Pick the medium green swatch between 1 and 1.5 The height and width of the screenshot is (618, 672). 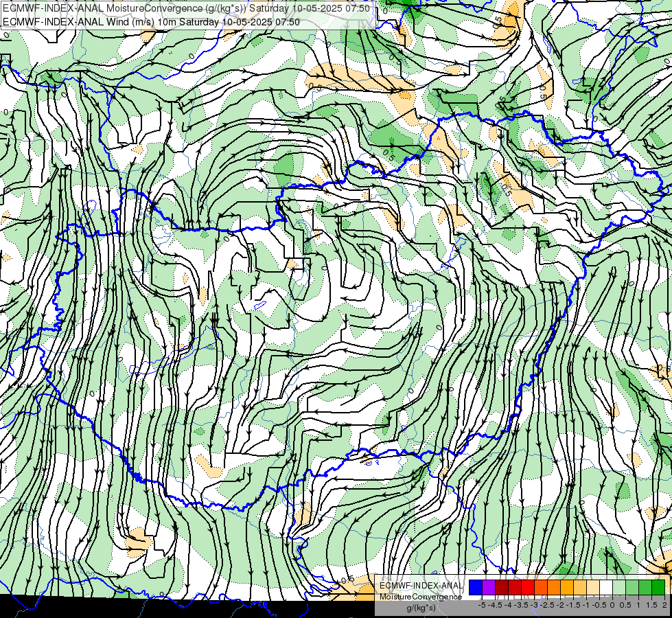coord(645,587)
